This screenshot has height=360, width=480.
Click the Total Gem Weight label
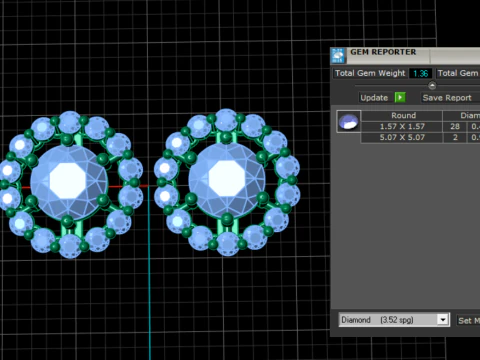370,73
